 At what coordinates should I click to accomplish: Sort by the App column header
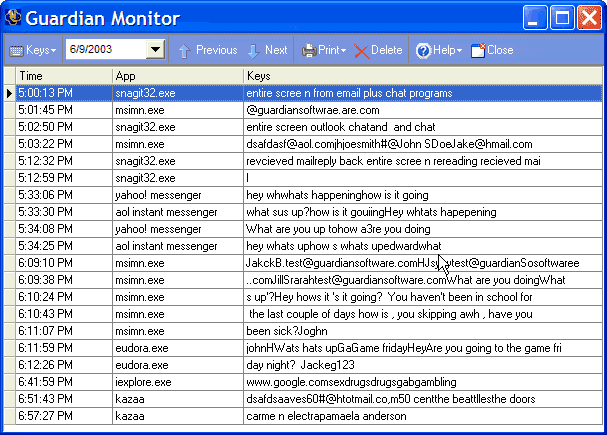(178, 76)
